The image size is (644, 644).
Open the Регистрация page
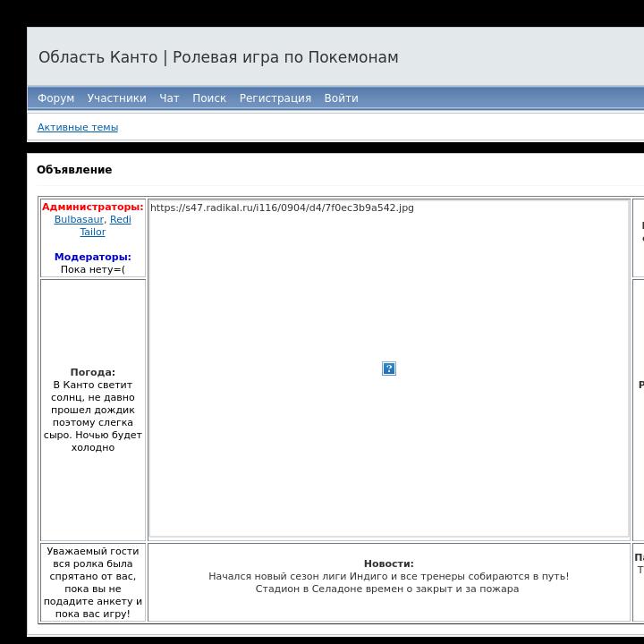(x=275, y=98)
